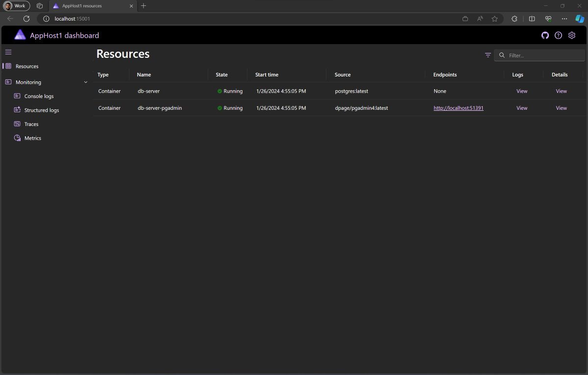The width and height of the screenshot is (588, 375).
Task: Open the http://localhost:51391 endpoint link
Action: point(458,108)
